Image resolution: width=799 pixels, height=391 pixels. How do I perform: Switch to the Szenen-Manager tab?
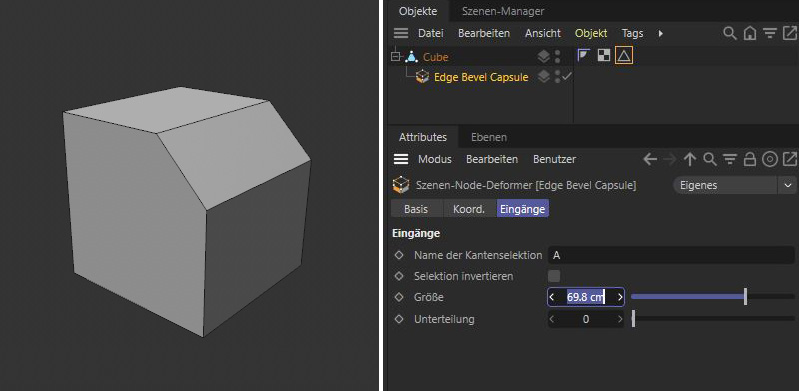[502, 11]
